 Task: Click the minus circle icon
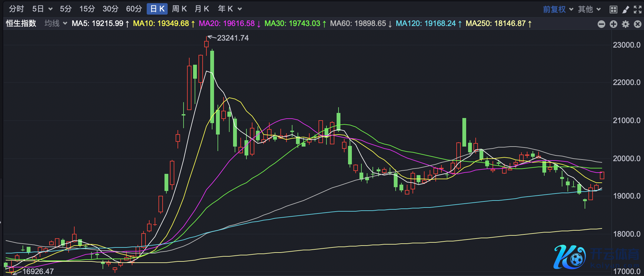click(x=601, y=24)
